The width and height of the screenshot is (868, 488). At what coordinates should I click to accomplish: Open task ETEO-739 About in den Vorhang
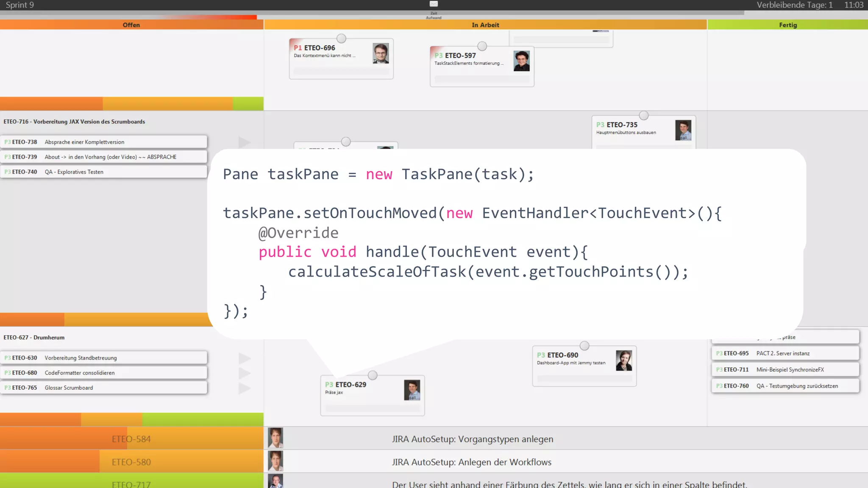pyautogui.click(x=104, y=157)
